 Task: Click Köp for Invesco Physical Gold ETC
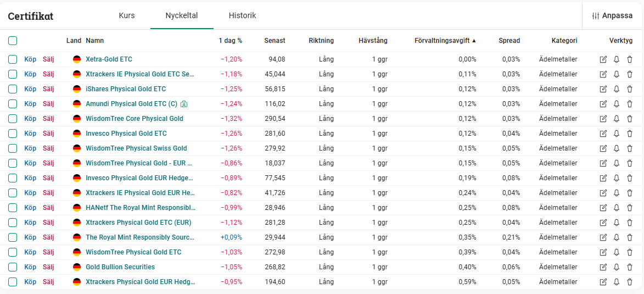click(30, 134)
